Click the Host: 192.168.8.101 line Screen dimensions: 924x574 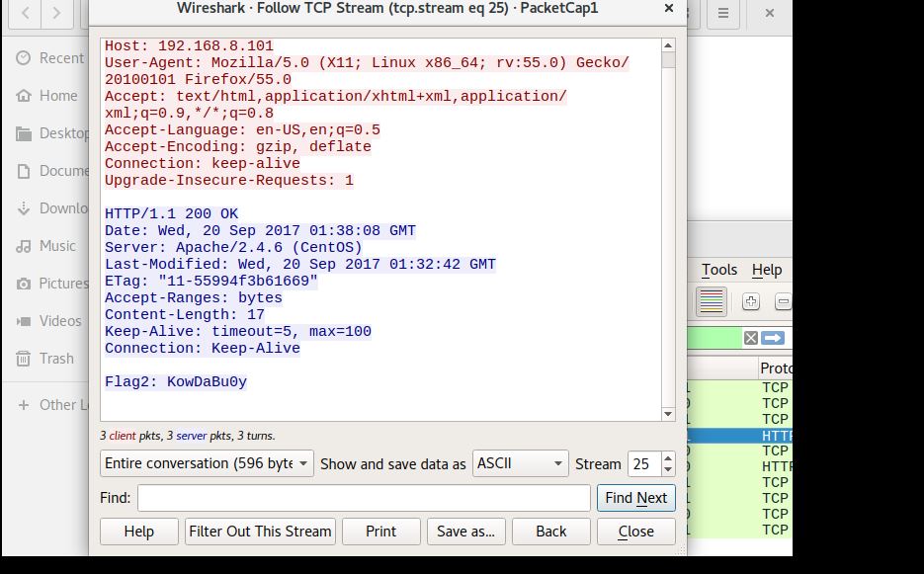pyautogui.click(x=189, y=46)
